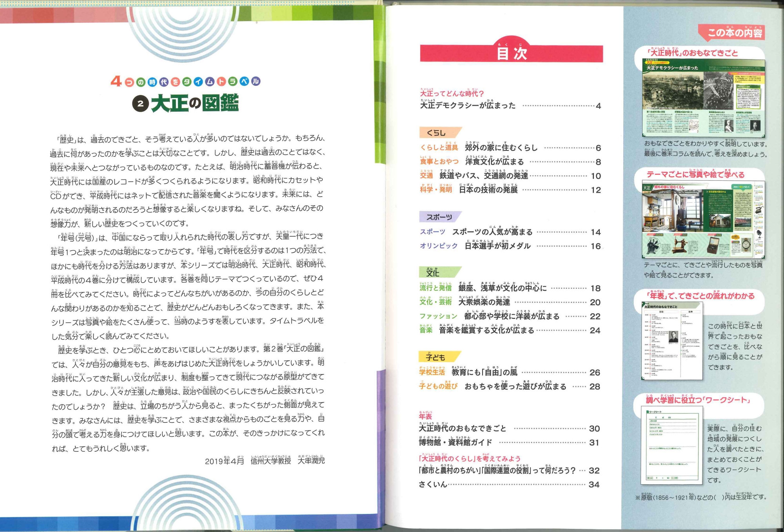Image resolution: width=784 pixels, height=532 pixels.
Task: Click the heading '調べ学習に役立つ「ワークシート」'
Action: 699,399
